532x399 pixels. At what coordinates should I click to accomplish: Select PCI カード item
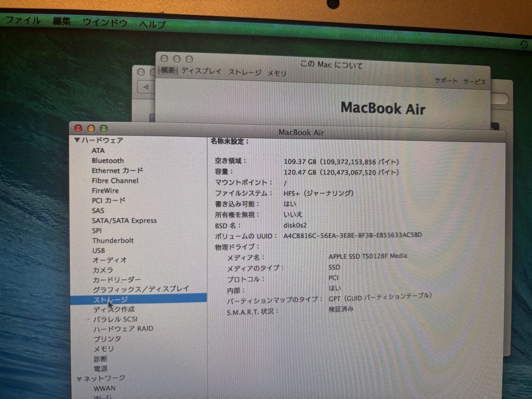108,200
